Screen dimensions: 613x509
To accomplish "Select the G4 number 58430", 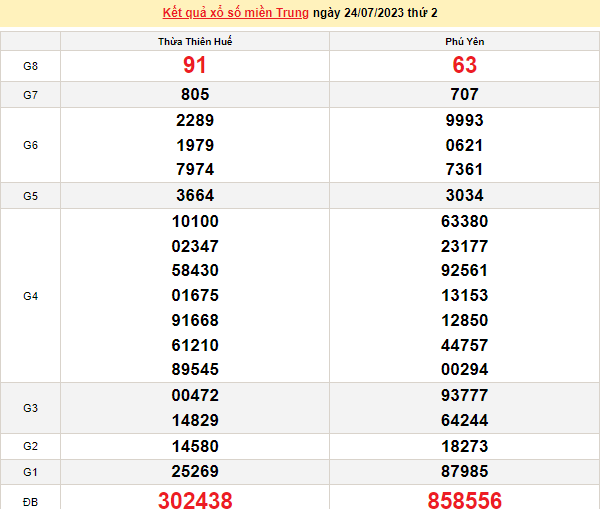I will (x=195, y=271).
